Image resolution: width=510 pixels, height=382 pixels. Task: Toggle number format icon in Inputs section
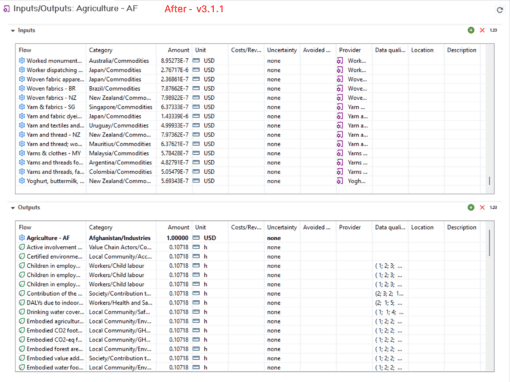tap(493, 30)
